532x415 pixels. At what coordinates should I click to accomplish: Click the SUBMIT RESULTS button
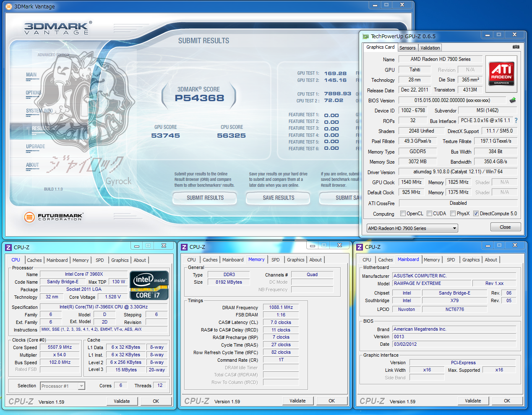tap(205, 198)
